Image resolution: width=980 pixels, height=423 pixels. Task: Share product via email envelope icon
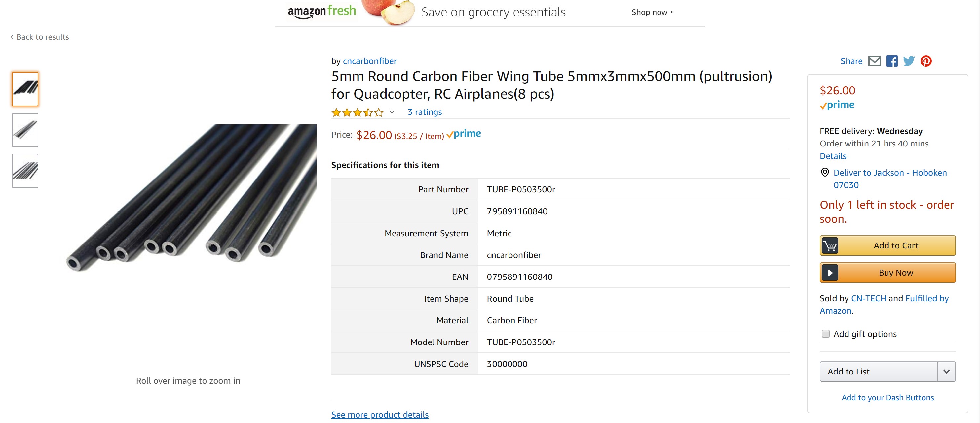pos(874,61)
